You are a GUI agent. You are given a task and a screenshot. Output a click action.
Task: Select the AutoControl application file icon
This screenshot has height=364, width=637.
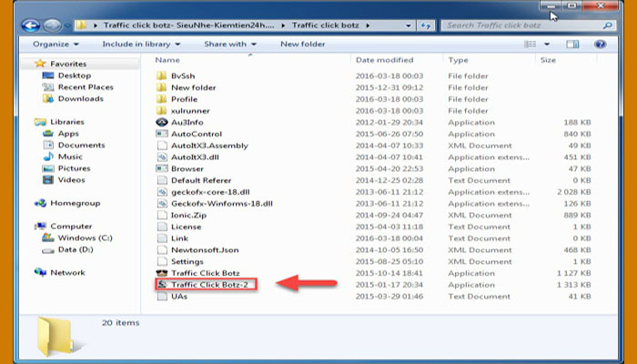162,133
